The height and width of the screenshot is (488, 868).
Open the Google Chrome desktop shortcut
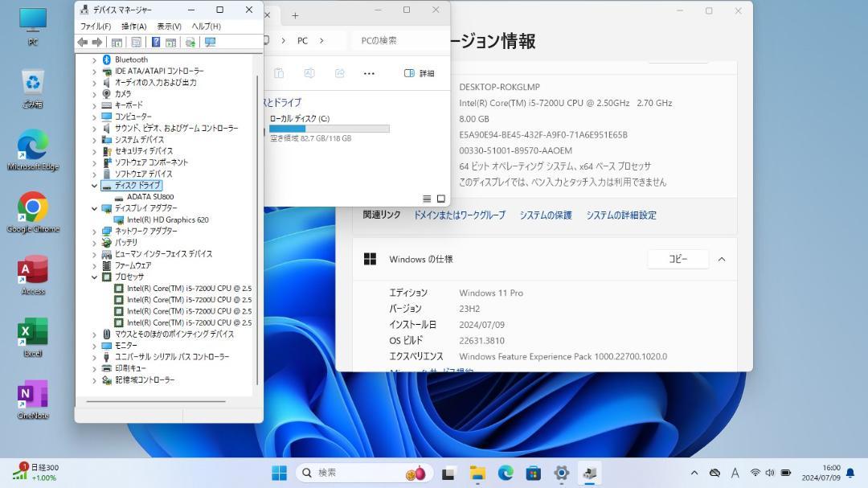point(33,213)
